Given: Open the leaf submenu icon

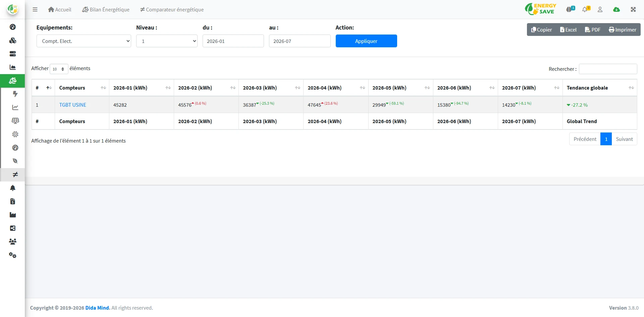Looking at the screenshot, I should coord(15,161).
